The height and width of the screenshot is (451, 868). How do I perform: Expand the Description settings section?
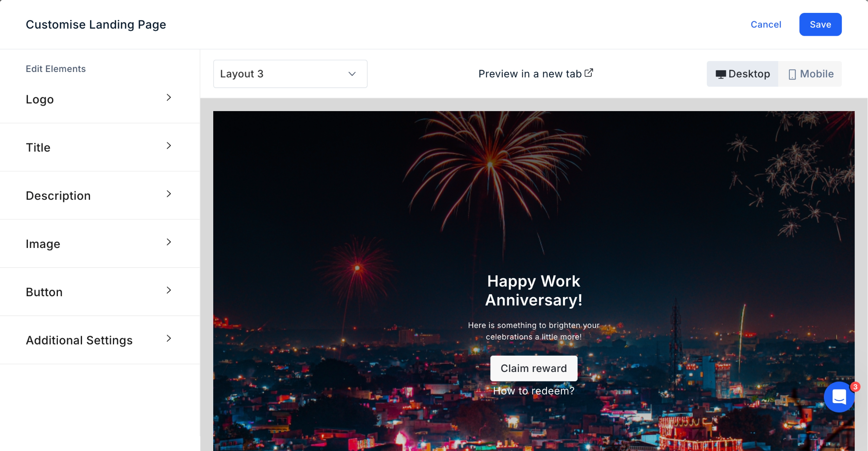point(100,196)
